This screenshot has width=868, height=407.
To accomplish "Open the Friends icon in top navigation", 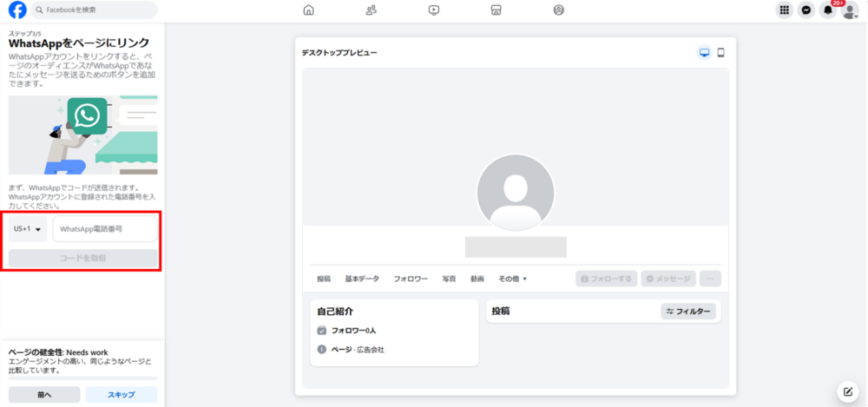I will (372, 10).
